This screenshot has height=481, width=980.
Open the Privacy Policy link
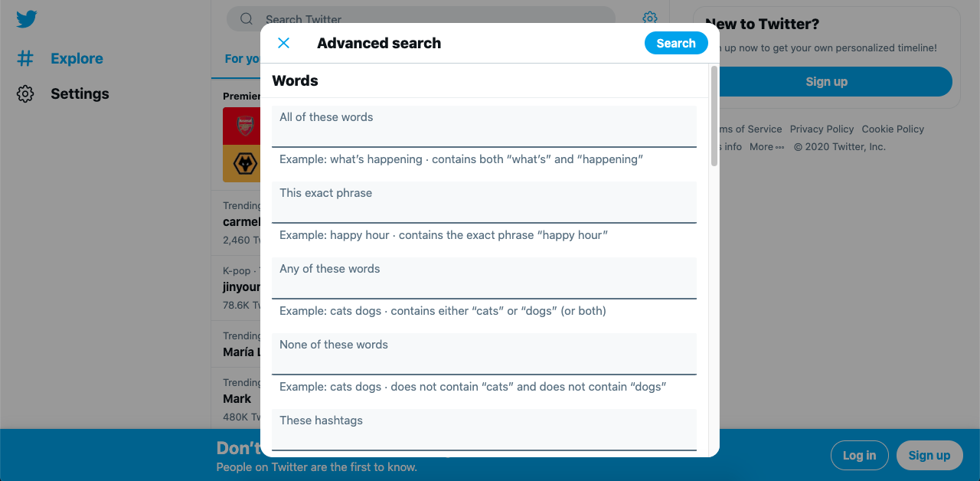pos(822,129)
